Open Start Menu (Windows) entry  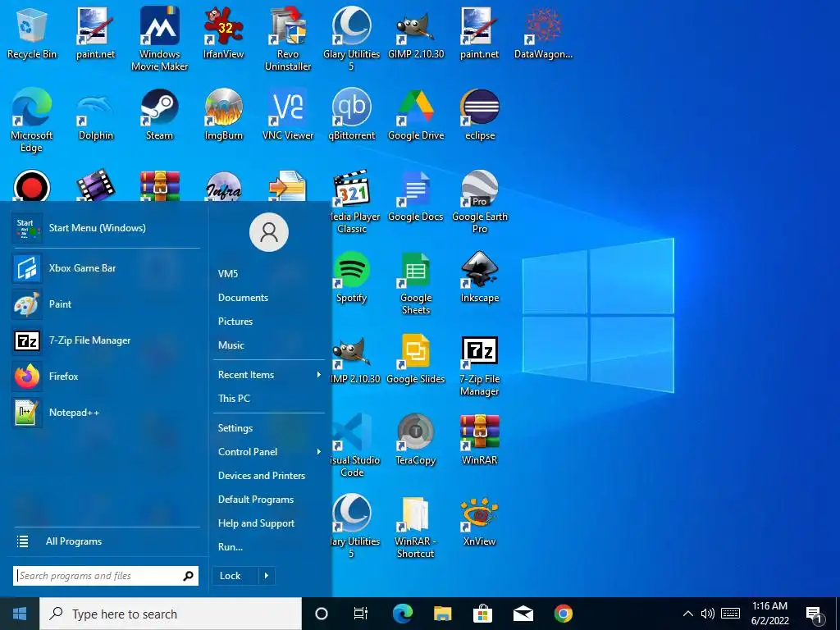point(106,228)
